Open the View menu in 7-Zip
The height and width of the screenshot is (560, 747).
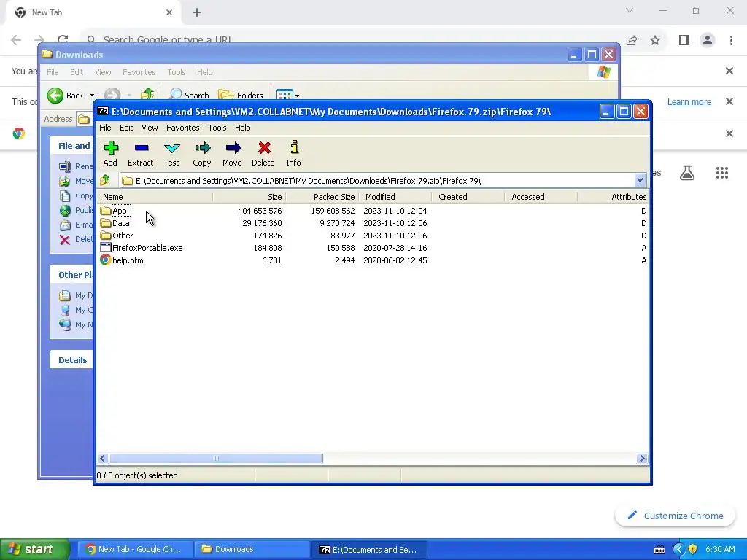click(x=150, y=128)
